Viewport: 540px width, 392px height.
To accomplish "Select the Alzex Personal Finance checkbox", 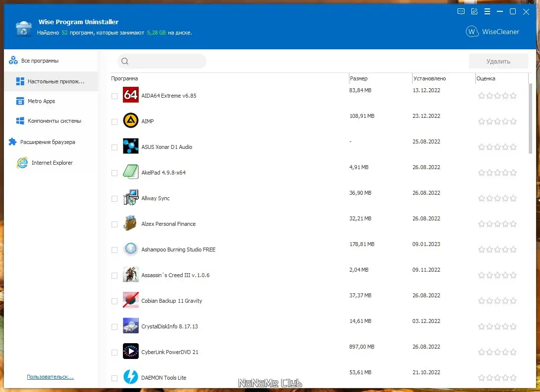I will click(x=115, y=224).
